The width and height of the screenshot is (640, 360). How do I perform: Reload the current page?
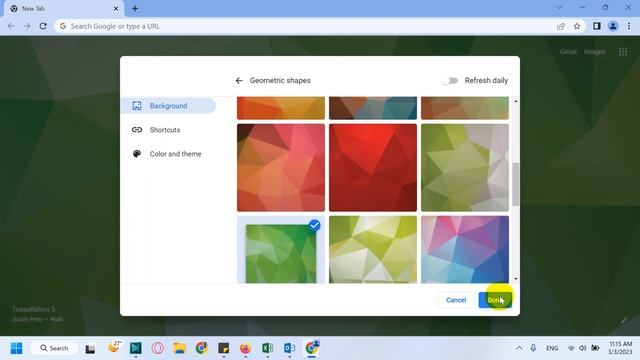click(x=43, y=26)
